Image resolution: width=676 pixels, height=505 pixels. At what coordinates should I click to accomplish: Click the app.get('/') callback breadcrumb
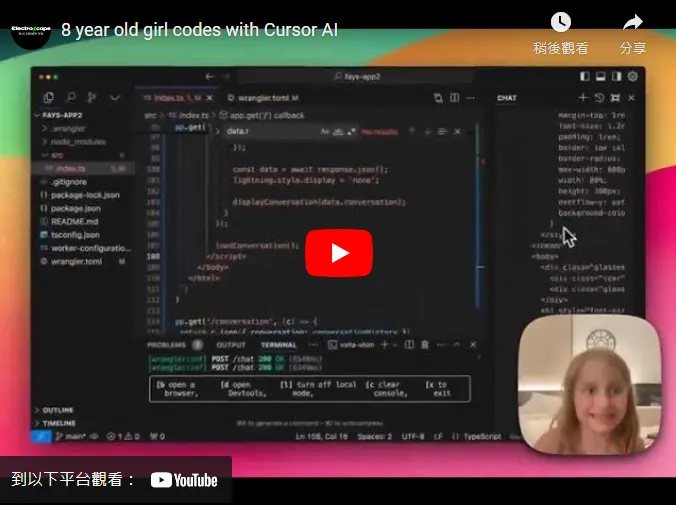click(262, 115)
